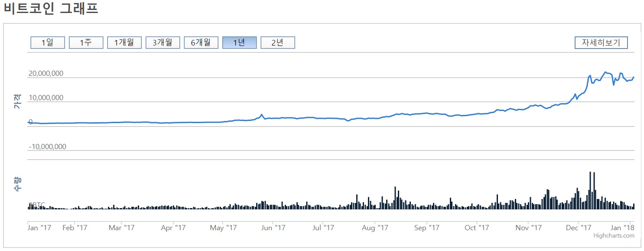Click the Jan "17 date label

pos(39,227)
